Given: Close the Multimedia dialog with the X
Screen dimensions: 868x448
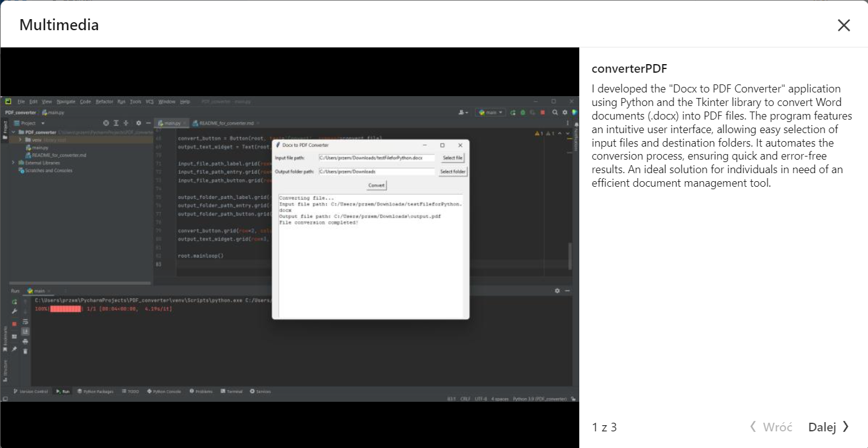Looking at the screenshot, I should pos(843,25).
